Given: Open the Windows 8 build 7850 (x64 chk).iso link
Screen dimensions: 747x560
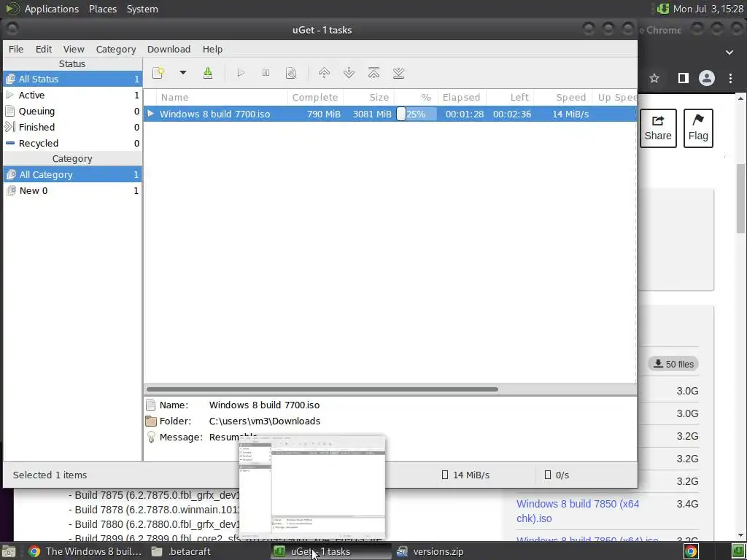Looking at the screenshot, I should (x=578, y=511).
